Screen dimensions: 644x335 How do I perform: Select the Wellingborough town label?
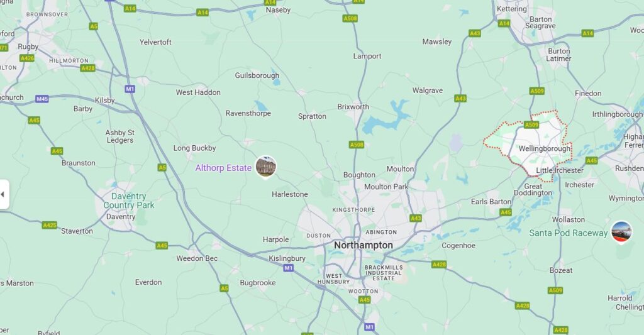point(545,148)
